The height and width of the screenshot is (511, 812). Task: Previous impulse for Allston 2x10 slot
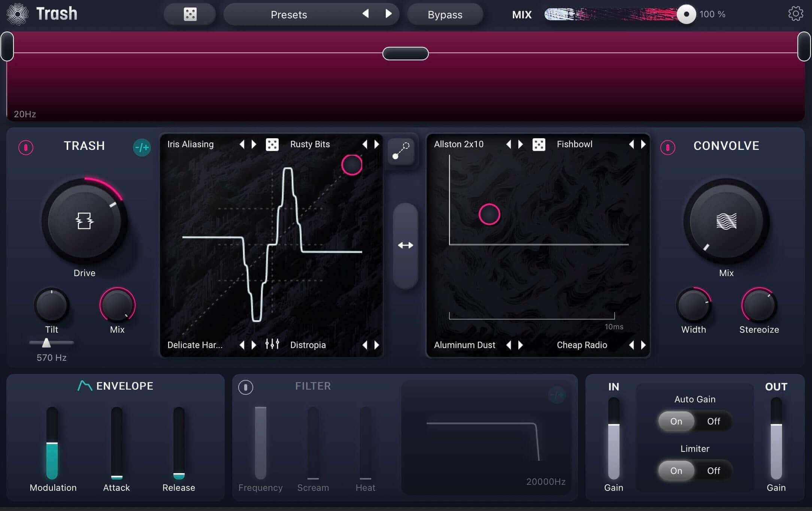(509, 144)
